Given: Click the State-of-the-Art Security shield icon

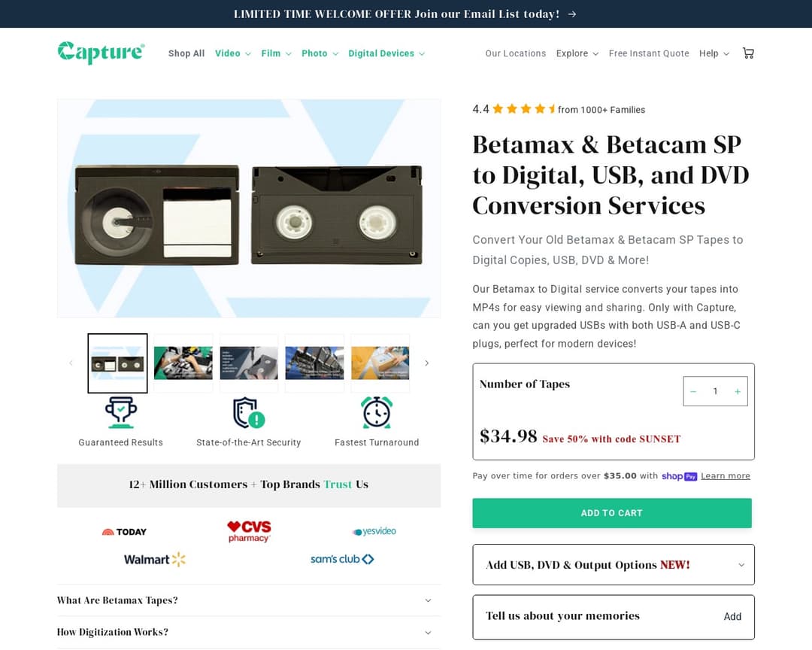Looking at the screenshot, I should 248,412.
